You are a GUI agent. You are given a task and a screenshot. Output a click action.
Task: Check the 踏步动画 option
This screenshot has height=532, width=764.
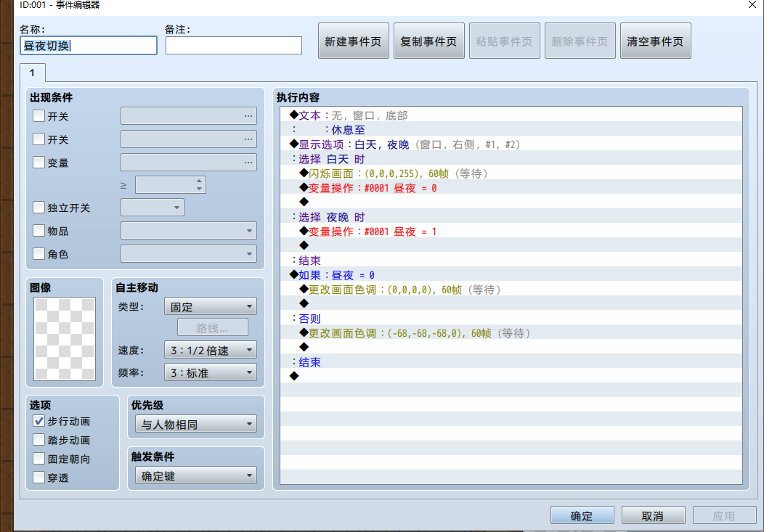pos(39,440)
